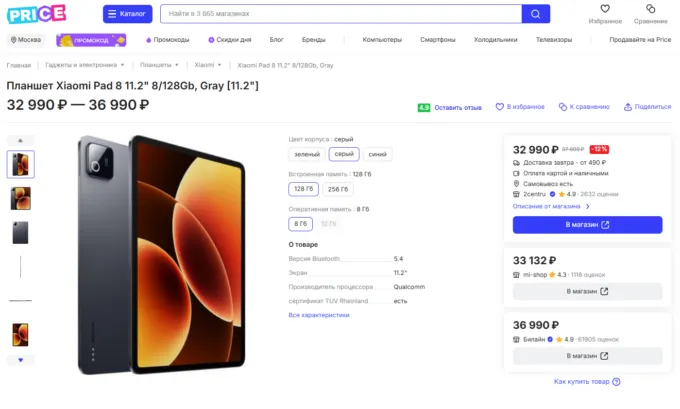This screenshot has height=409, width=680.
Task: Click -12% discount badge
Action: tap(599, 149)
